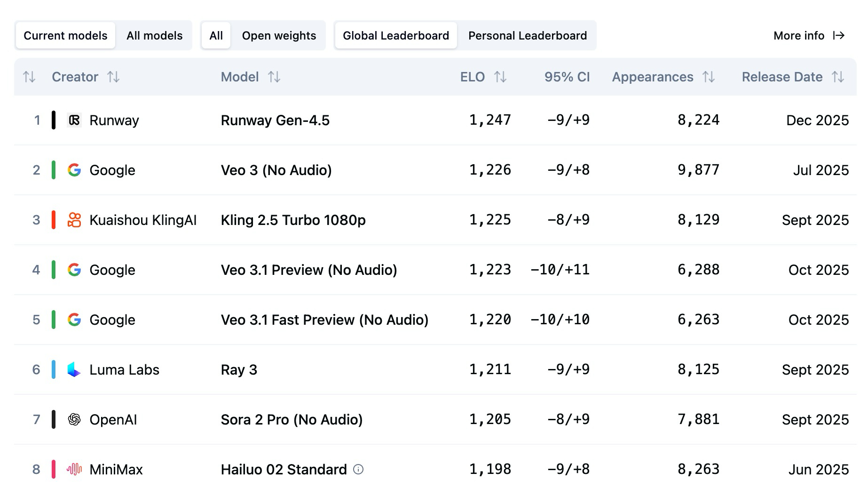Click the Runway logo icon
The height and width of the screenshot is (489, 868).
point(74,120)
